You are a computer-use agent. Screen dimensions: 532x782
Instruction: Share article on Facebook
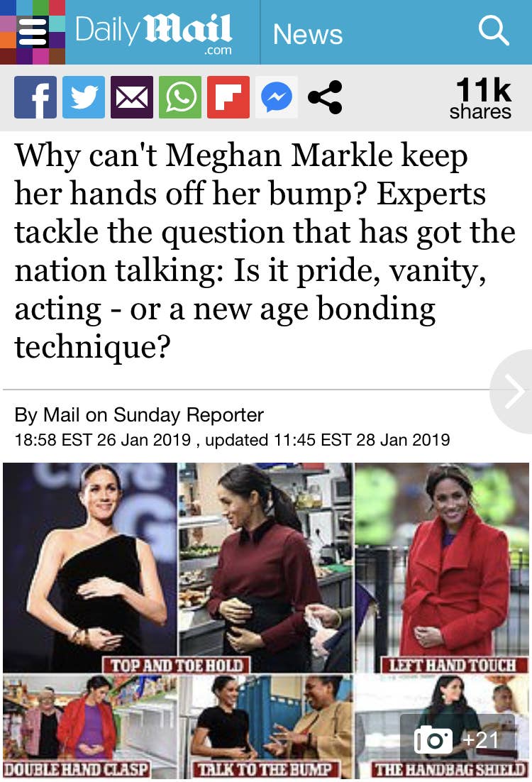tap(35, 97)
